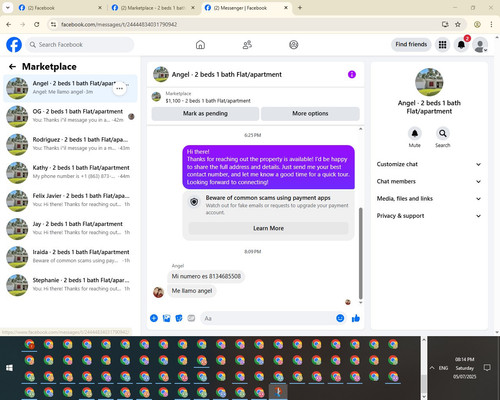Open Jay 2 beds conversation

pos(70,229)
